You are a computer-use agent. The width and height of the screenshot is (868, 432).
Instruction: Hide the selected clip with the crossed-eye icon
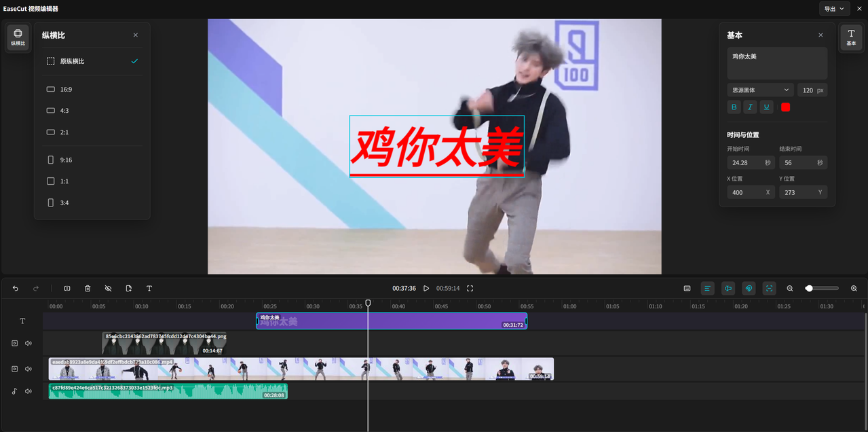pos(108,289)
